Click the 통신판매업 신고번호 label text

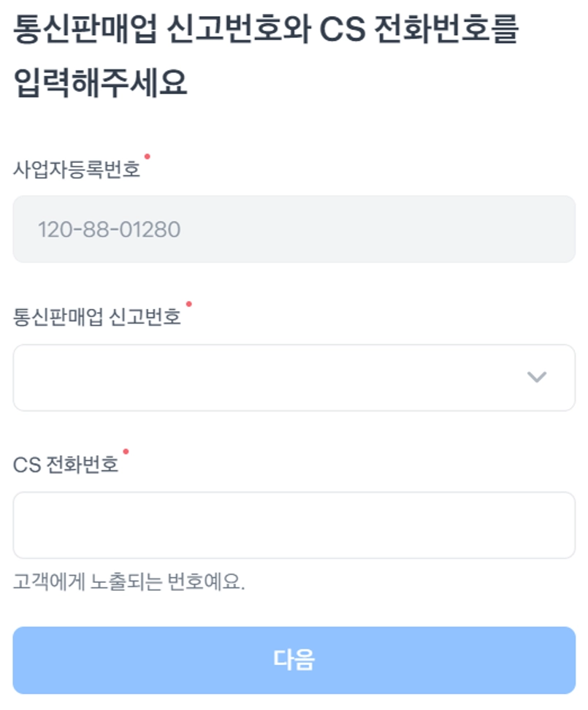coord(97,318)
